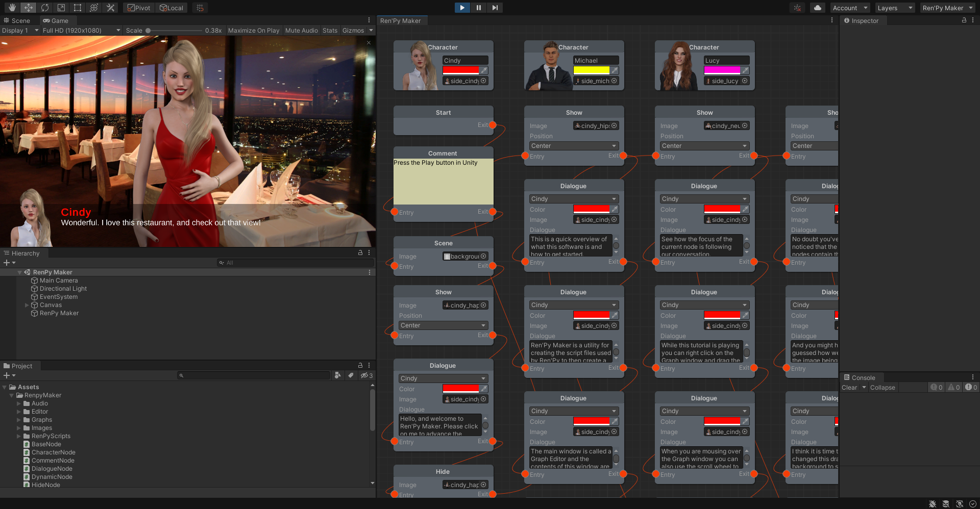
Task: Select the Rotate tool
Action: (44, 8)
